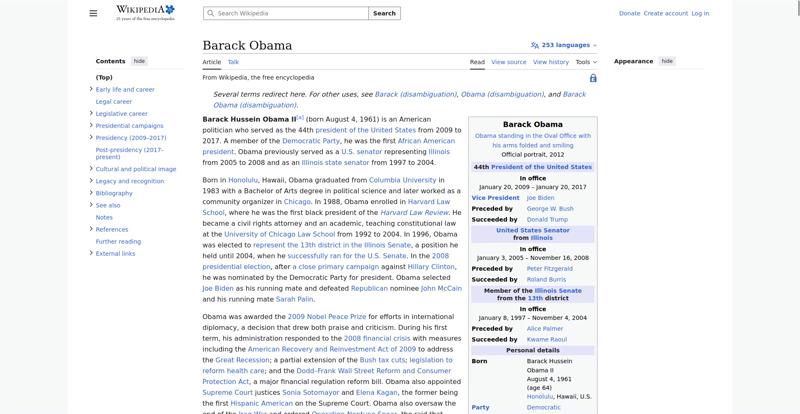Hide the Contents sidebar
This screenshot has height=414, width=800.
tap(139, 61)
